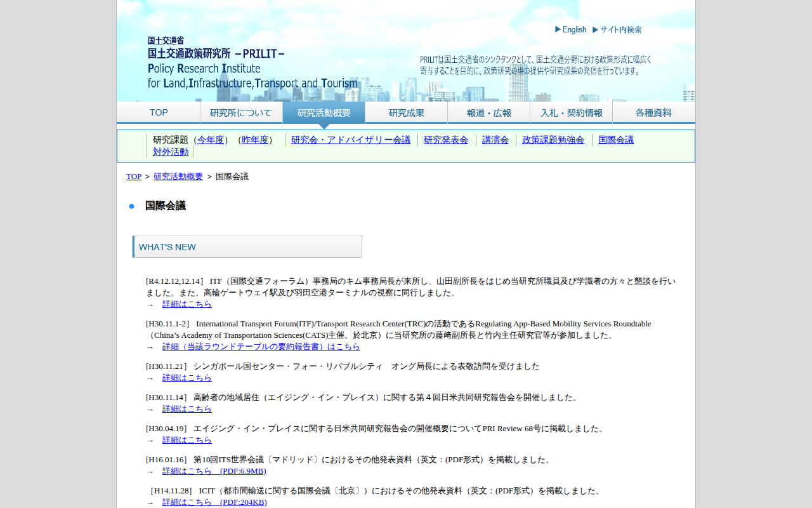Click the 国際会議 page heading
Screen dimensions: 812x508
coord(166,206)
